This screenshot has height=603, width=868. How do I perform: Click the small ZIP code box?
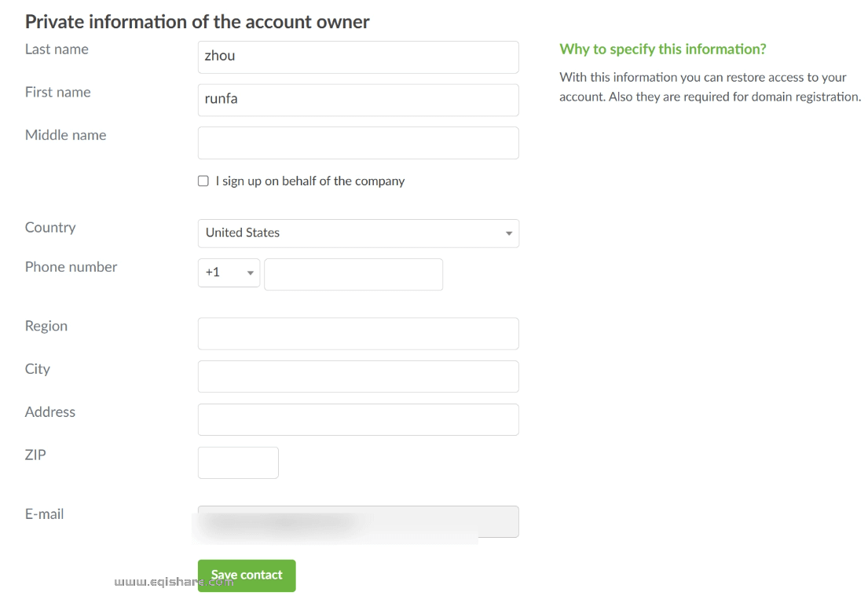point(238,462)
